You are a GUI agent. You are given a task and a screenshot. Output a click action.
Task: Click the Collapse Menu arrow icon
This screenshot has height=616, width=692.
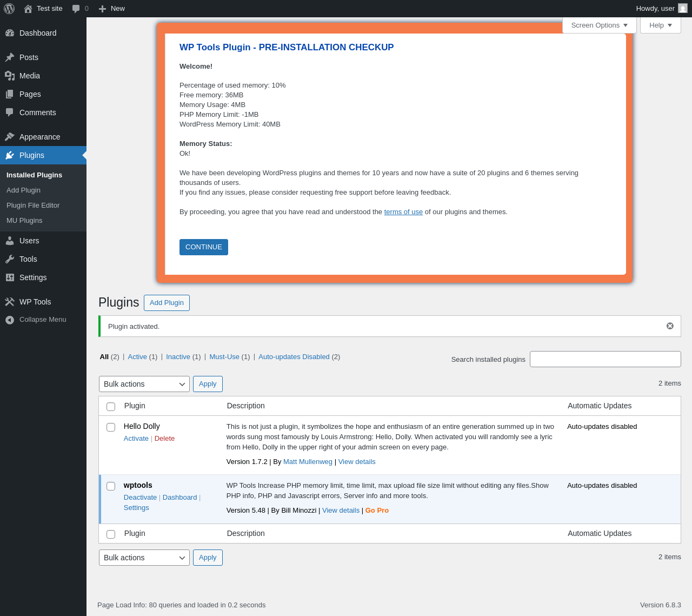(x=10, y=320)
